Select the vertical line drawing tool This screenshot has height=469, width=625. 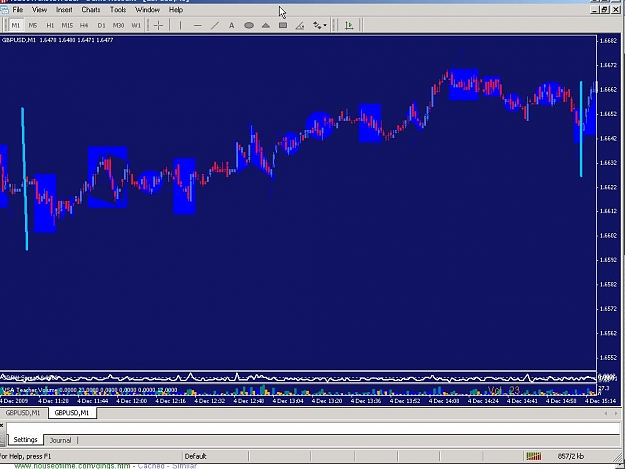pyautogui.click(x=180, y=26)
